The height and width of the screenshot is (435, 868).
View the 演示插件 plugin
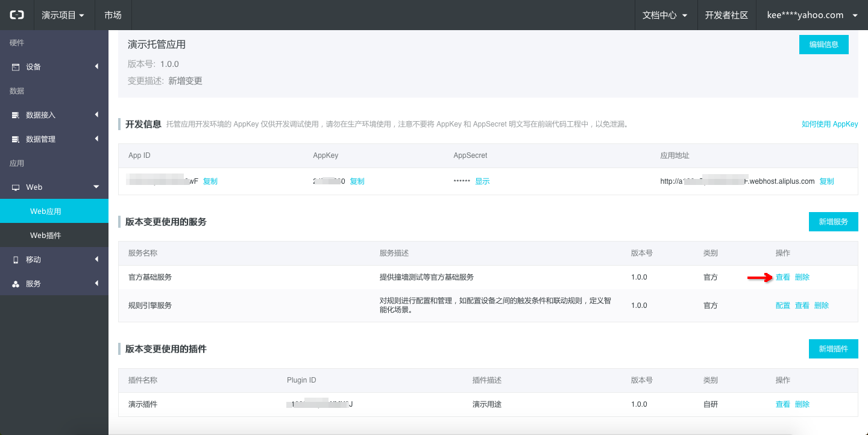click(x=782, y=404)
